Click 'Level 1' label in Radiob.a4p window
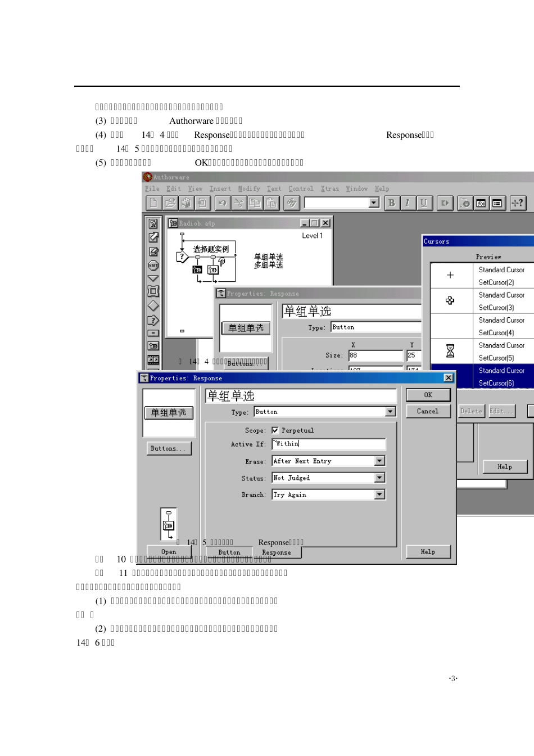The height and width of the screenshot is (756, 534). pyautogui.click(x=313, y=236)
